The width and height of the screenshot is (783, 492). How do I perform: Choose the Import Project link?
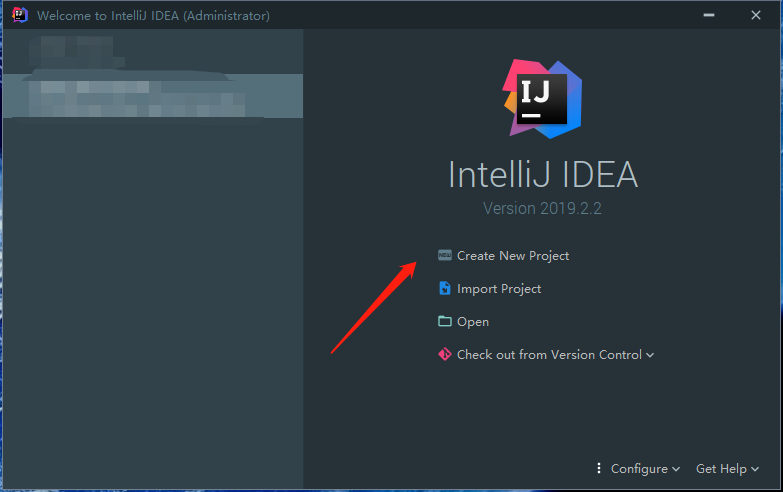[499, 289]
